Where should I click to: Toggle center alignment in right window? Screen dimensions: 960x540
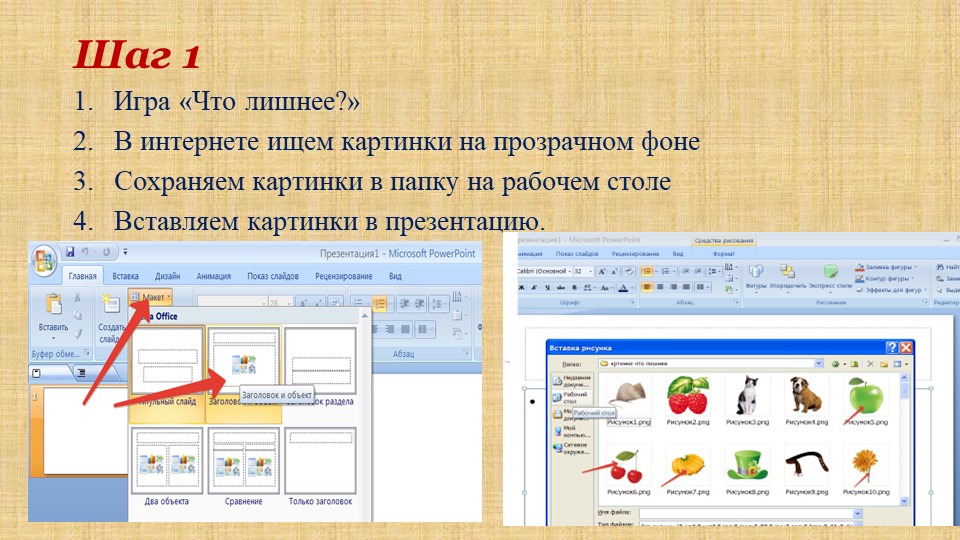[x=661, y=287]
